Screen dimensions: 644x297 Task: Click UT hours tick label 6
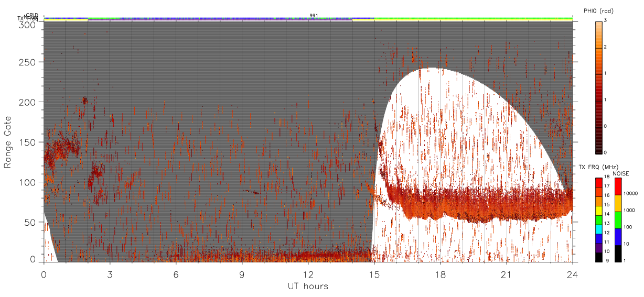click(x=176, y=274)
